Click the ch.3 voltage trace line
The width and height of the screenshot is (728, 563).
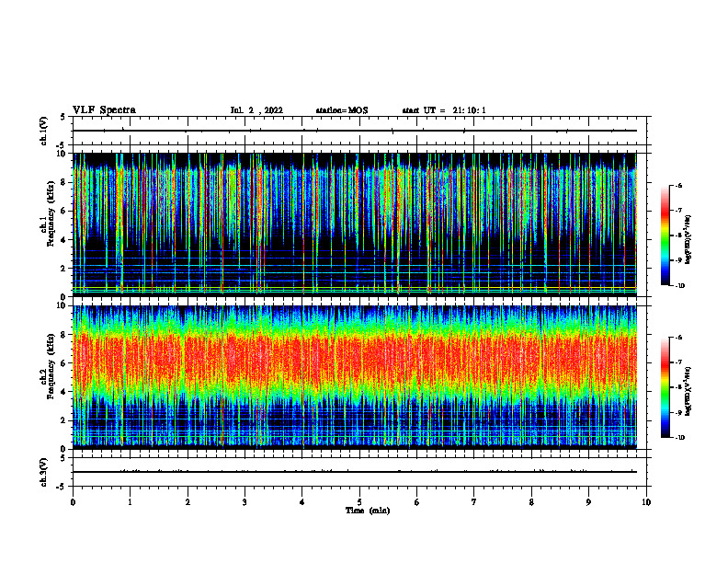355,472
